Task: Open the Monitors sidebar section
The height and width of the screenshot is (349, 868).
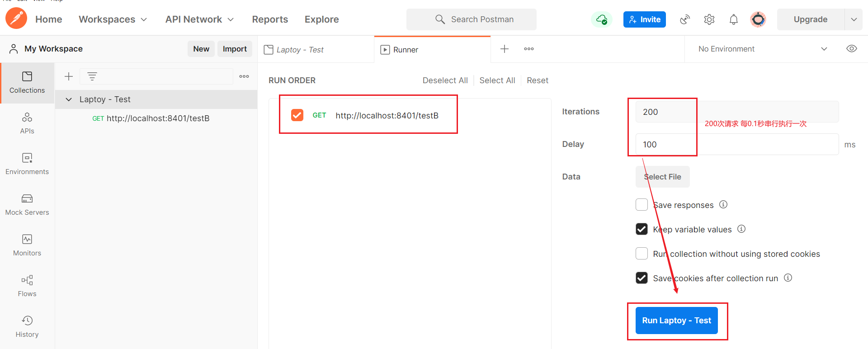Action: [27, 245]
